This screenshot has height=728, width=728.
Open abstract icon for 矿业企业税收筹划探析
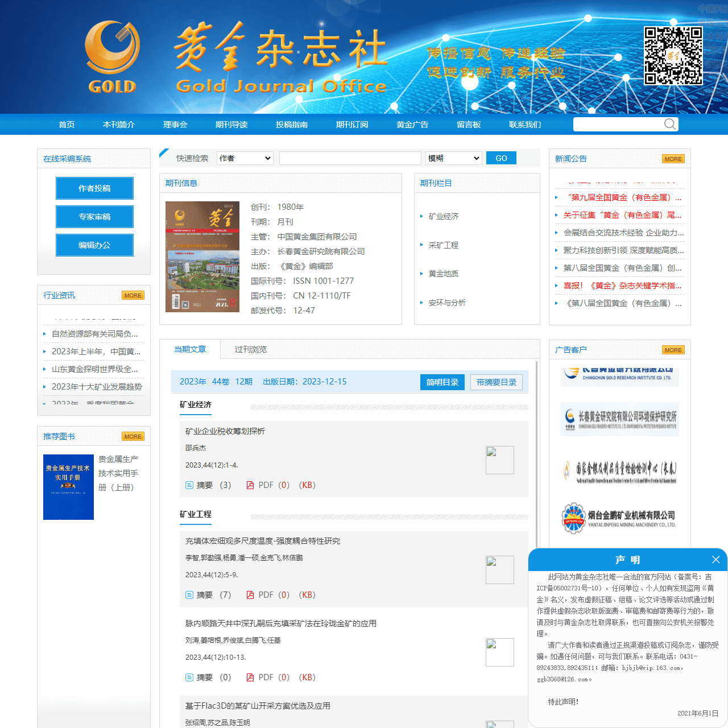[189, 485]
